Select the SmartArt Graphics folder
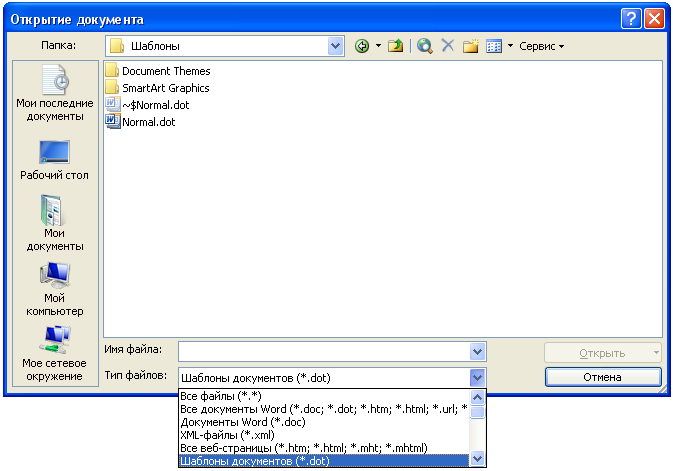Screen dimensions: 673x471 coord(158,88)
